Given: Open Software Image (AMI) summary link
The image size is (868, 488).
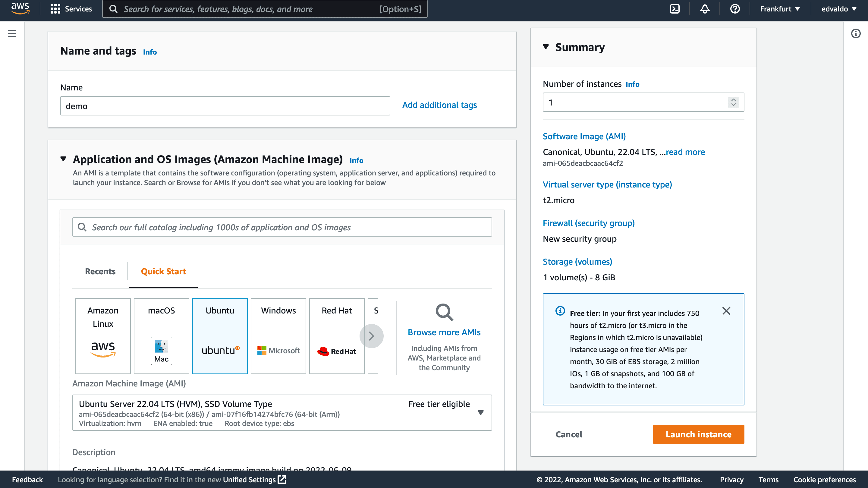Looking at the screenshot, I should pos(584,136).
